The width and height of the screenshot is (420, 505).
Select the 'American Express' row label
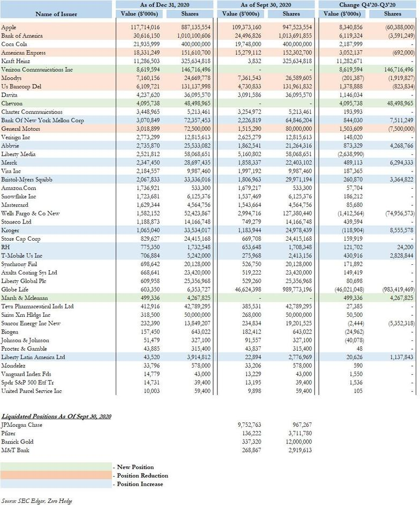pos(24,53)
